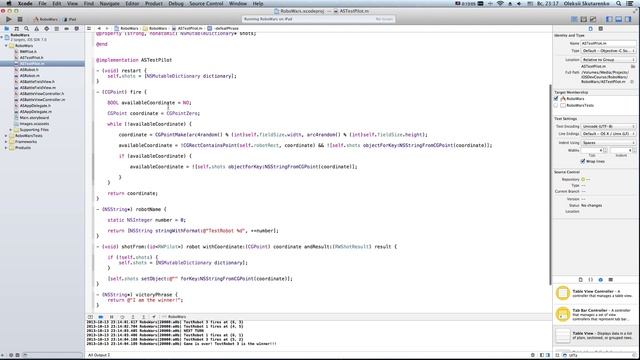The height and width of the screenshot is (360, 640).
Task: Open the File menu
Action: (42, 3)
